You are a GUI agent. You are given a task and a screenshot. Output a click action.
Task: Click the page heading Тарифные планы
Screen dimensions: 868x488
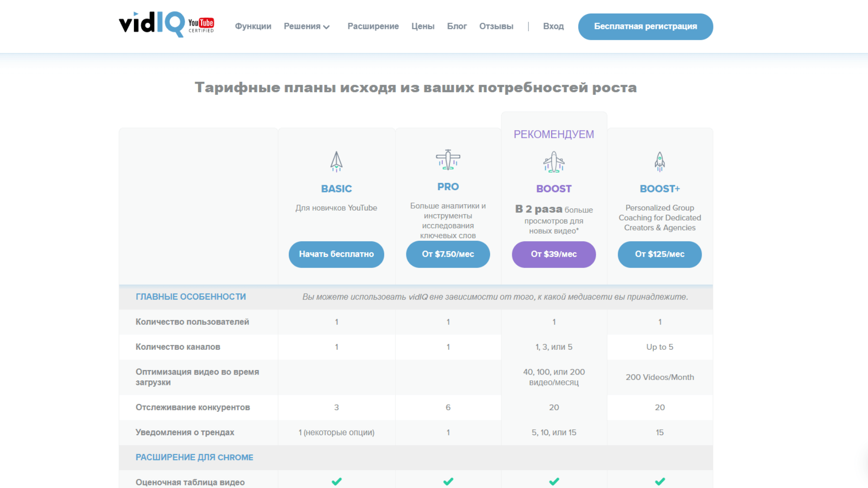[415, 87]
